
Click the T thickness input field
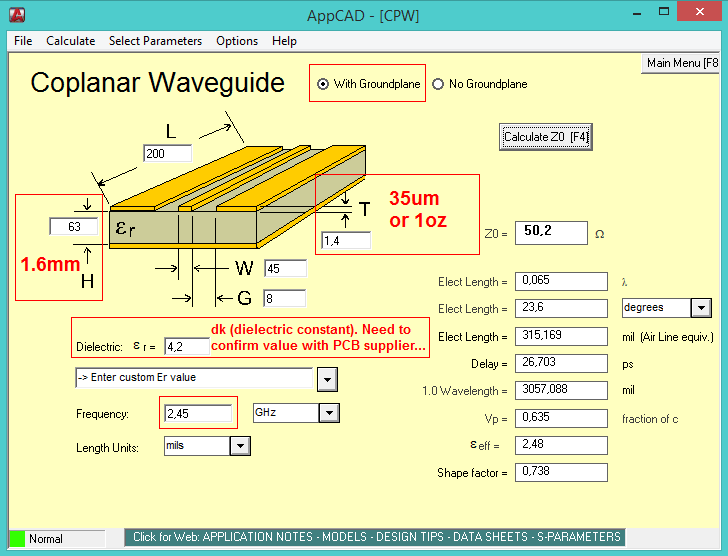346,240
